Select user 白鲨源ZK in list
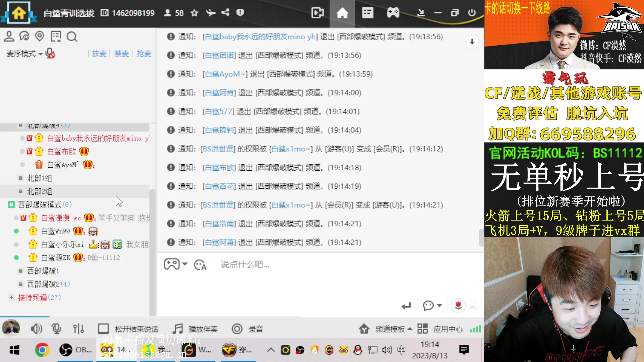 click(x=56, y=257)
